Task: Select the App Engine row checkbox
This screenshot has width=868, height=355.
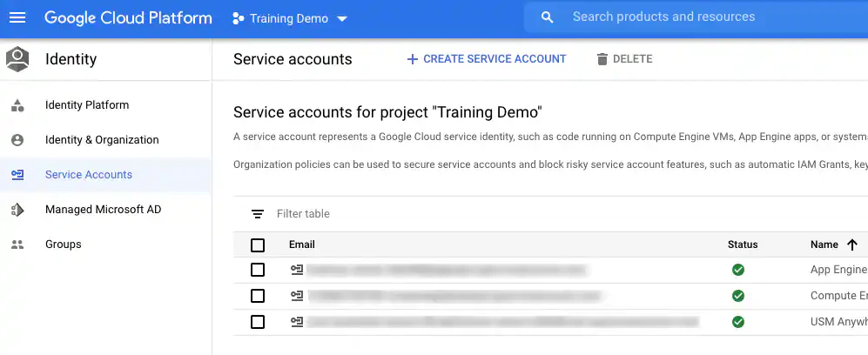Action: (x=258, y=270)
